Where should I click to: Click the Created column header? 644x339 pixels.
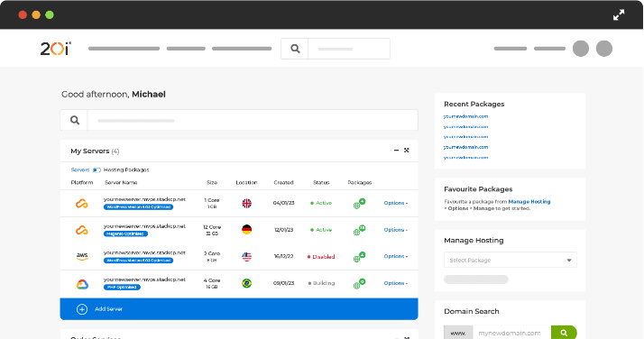pyautogui.click(x=283, y=183)
